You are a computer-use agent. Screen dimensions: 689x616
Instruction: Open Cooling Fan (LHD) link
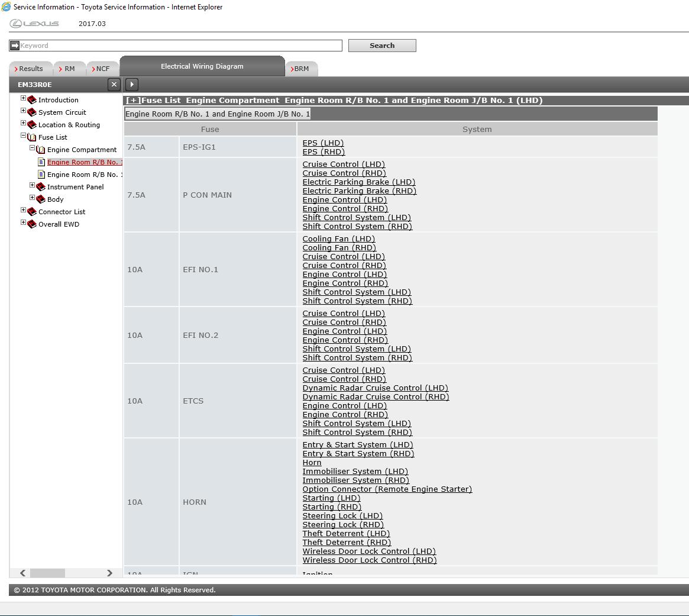[339, 238]
